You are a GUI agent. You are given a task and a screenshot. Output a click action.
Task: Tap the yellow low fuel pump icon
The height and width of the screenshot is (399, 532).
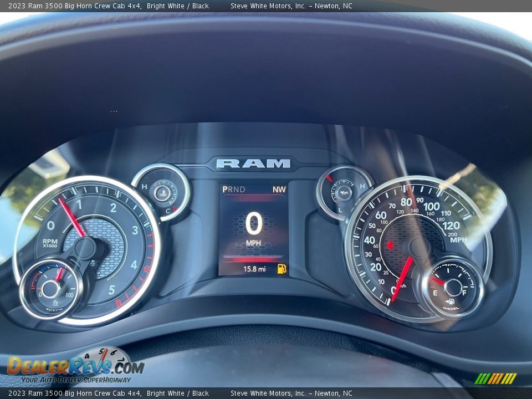282,269
